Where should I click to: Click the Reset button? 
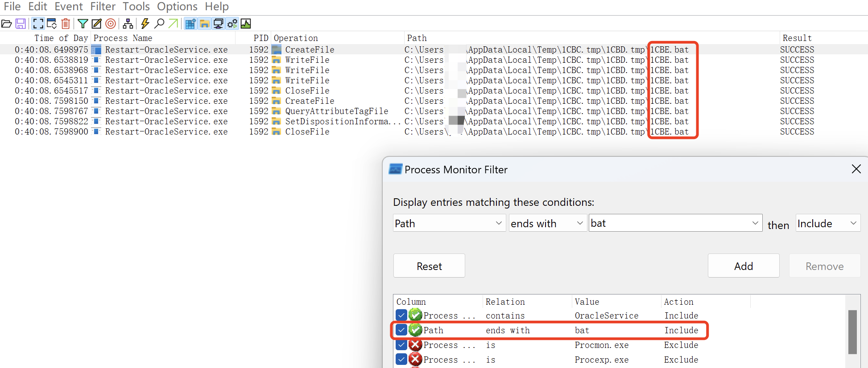click(429, 266)
